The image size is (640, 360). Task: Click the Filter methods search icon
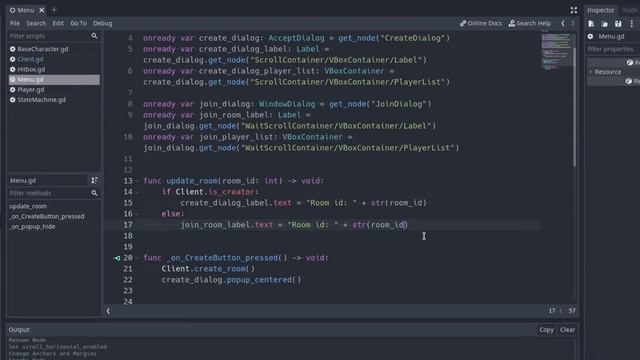tap(94, 193)
